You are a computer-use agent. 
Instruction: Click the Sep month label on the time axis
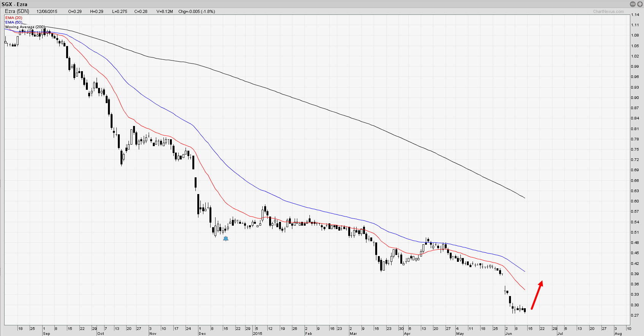(x=46, y=334)
